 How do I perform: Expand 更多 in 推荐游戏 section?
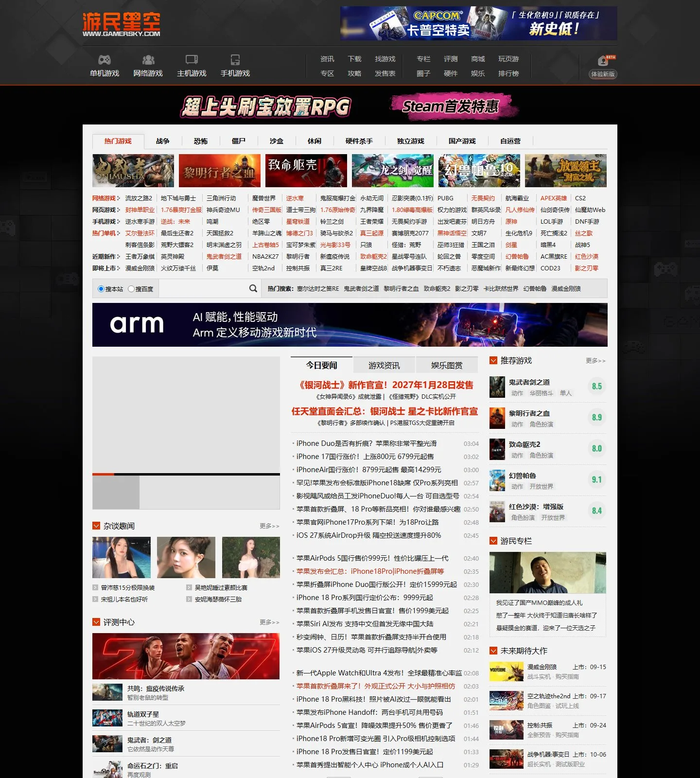tap(595, 361)
